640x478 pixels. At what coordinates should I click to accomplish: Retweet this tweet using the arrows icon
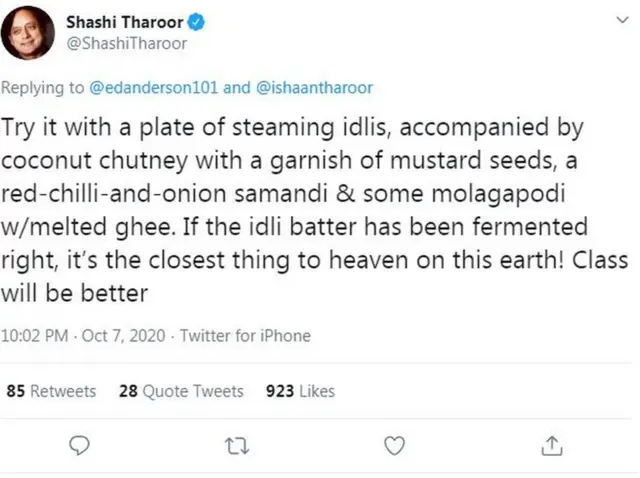[x=238, y=444]
